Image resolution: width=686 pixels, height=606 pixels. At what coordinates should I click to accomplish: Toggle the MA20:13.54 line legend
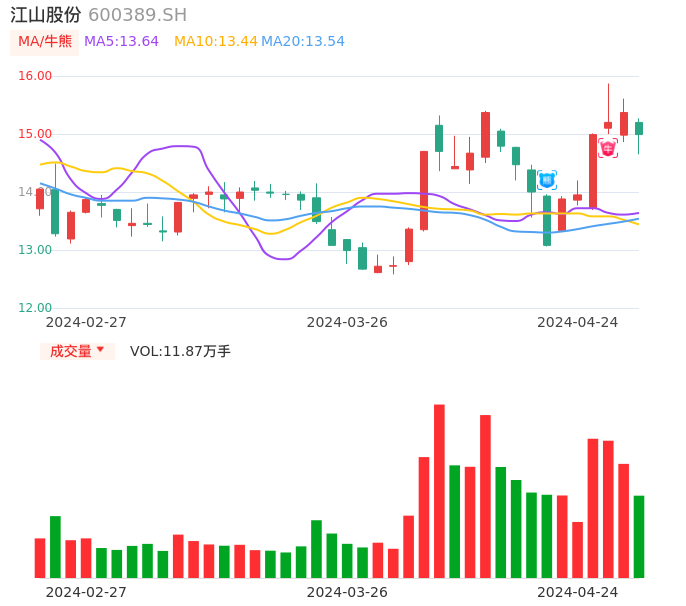(303, 41)
